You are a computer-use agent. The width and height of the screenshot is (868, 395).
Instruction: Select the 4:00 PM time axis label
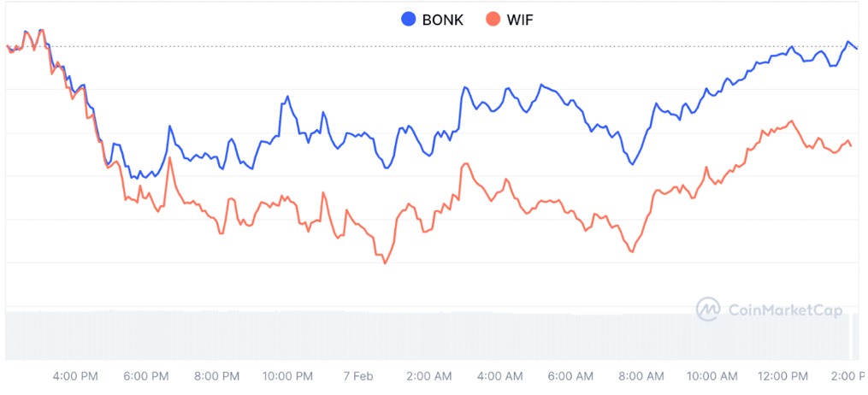click(x=75, y=376)
